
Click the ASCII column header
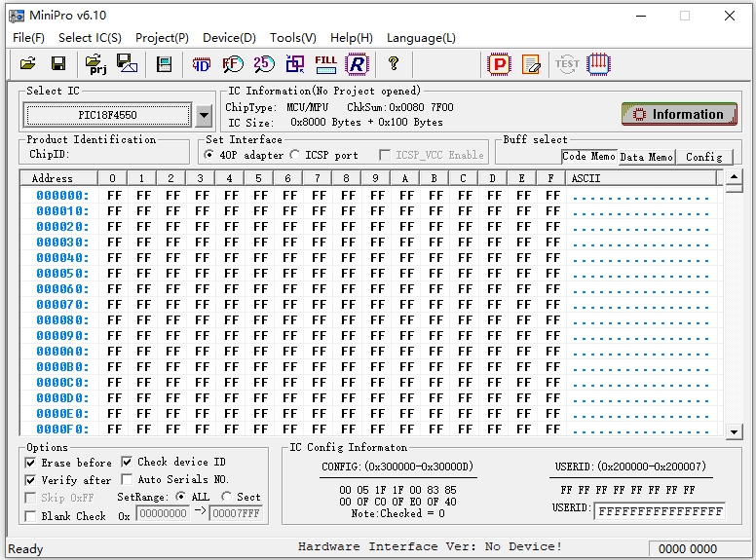pyautogui.click(x=642, y=178)
